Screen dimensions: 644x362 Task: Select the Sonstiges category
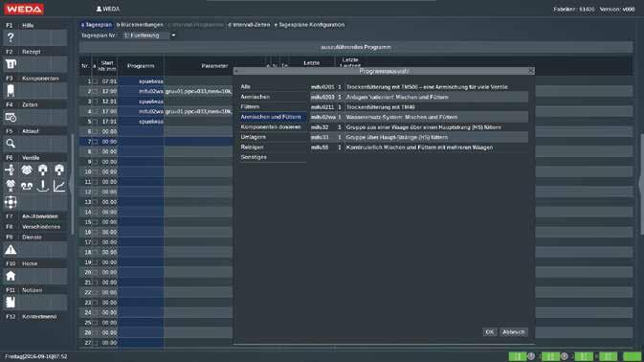tap(273, 157)
